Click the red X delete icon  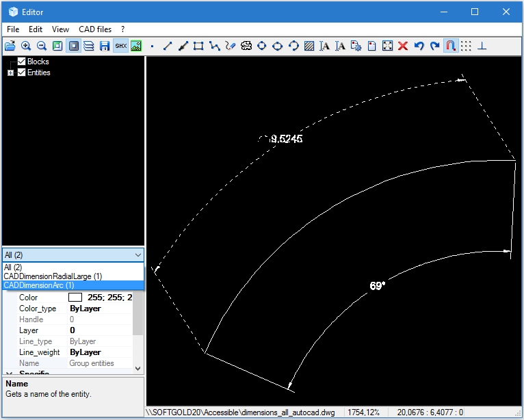pos(403,46)
